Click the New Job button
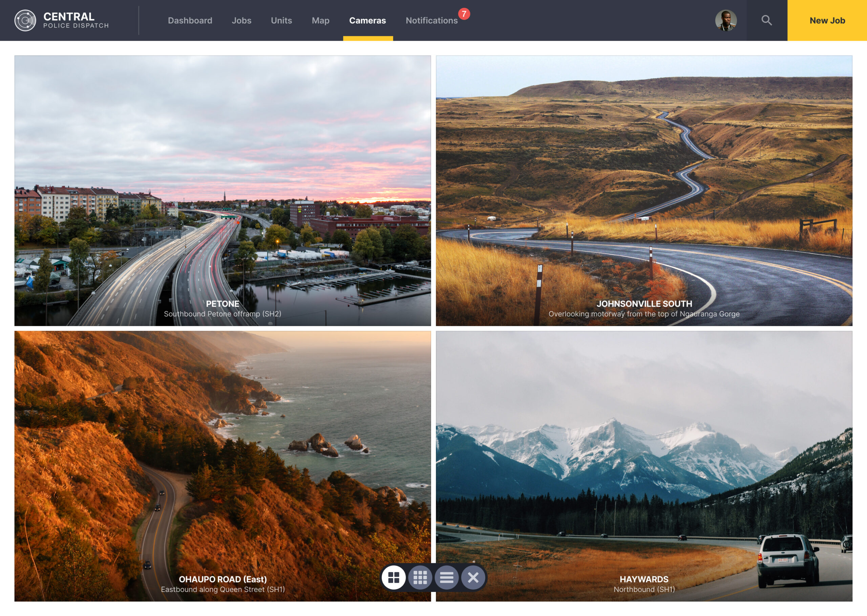 tap(827, 20)
